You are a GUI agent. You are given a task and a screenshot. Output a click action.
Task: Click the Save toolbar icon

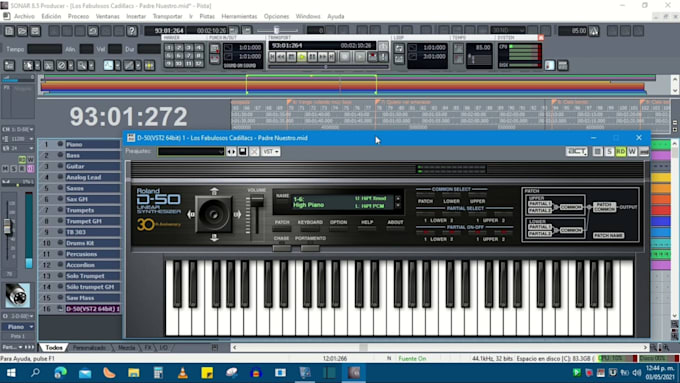coord(35,31)
